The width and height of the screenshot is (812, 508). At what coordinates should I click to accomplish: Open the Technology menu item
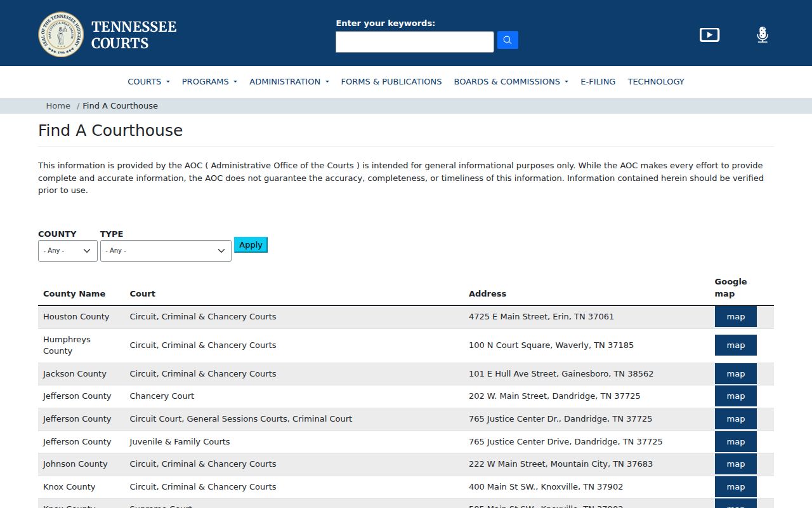(656, 81)
